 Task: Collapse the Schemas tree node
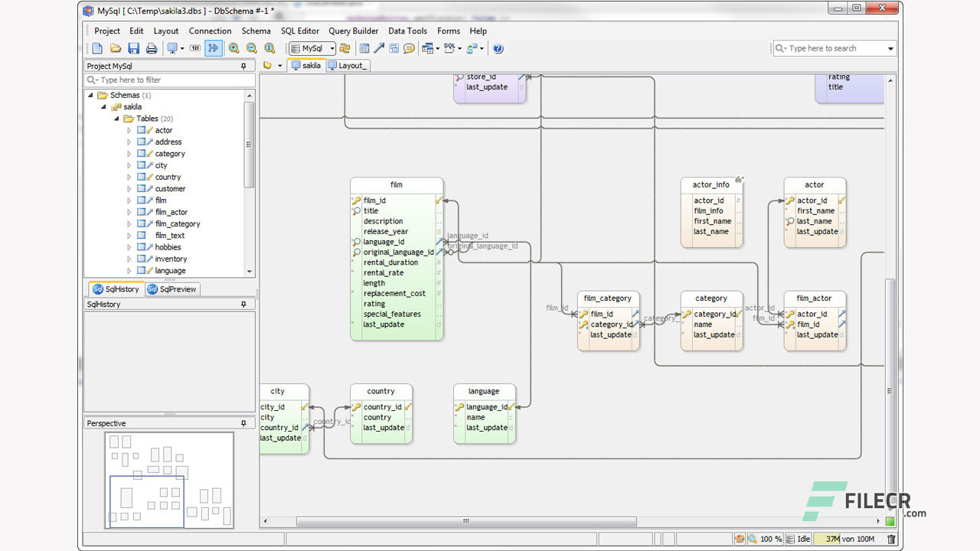[91, 95]
